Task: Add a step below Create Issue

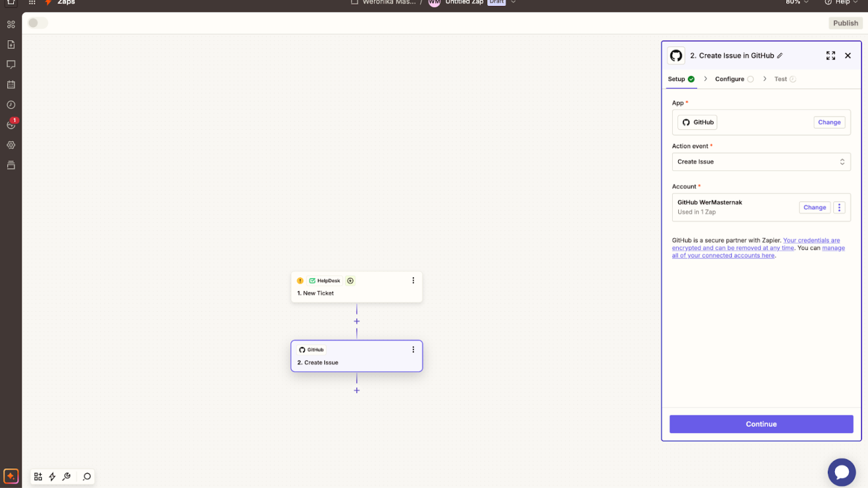Action: 357,390
